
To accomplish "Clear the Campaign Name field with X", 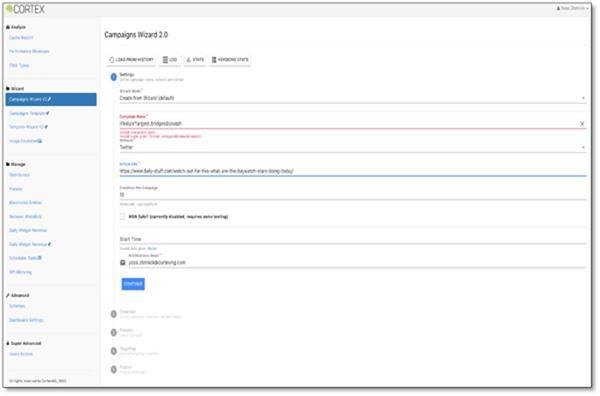I will click(x=582, y=124).
